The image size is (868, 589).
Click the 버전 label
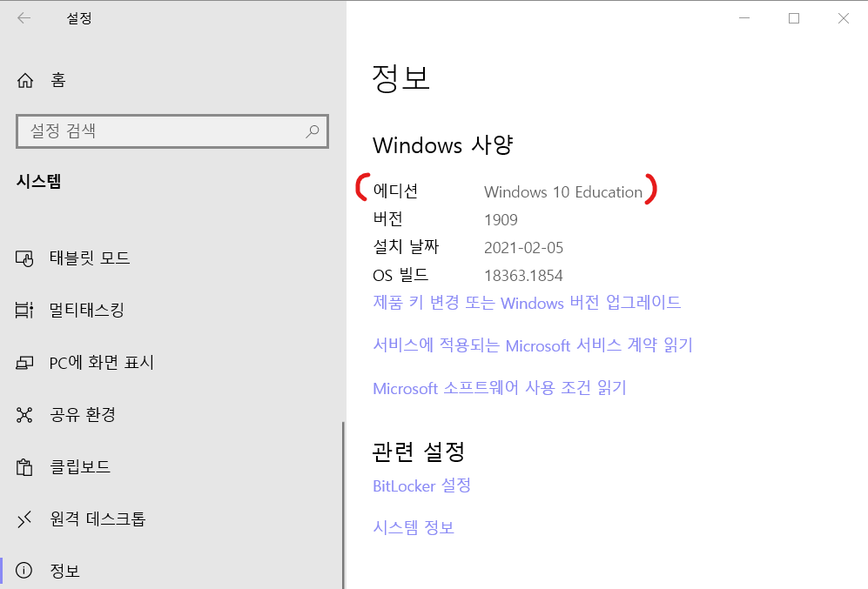pyautogui.click(x=388, y=219)
